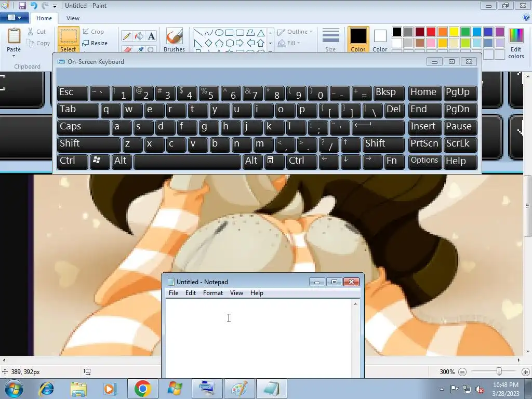Select the Text tool in Paint
Screen dimensions: 532x399
(x=151, y=36)
